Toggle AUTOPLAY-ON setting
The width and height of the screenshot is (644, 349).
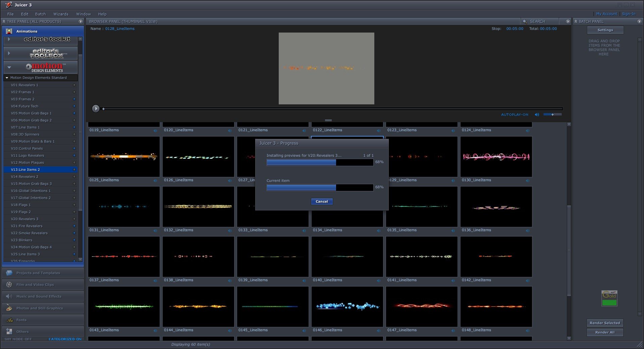pos(514,115)
